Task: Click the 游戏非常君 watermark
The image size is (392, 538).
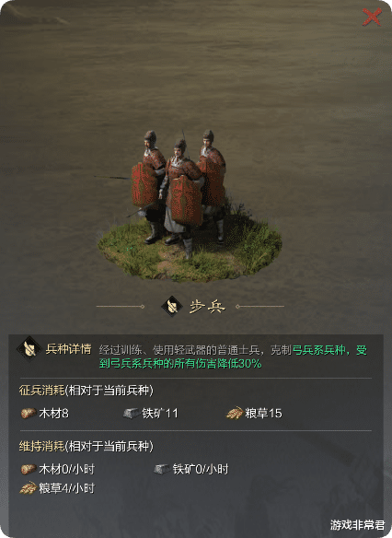Action: click(357, 525)
